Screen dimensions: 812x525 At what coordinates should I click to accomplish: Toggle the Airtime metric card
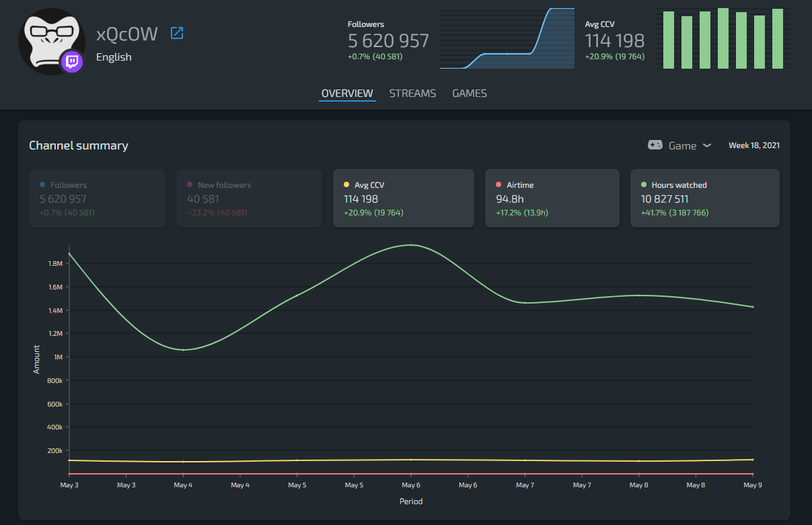552,199
